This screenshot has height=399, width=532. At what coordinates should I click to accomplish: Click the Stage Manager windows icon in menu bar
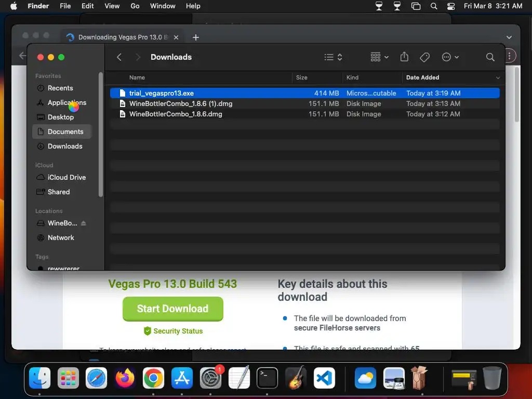point(416,6)
